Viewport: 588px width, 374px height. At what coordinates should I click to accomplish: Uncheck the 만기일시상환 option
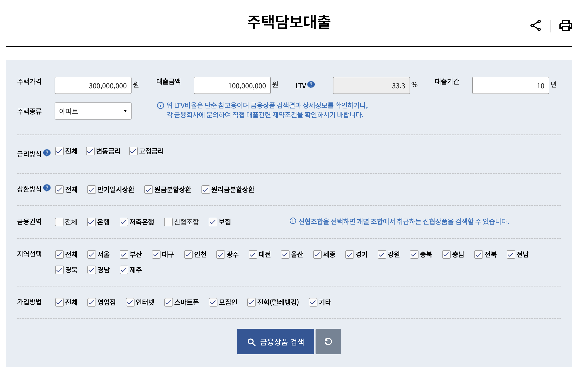coord(91,189)
